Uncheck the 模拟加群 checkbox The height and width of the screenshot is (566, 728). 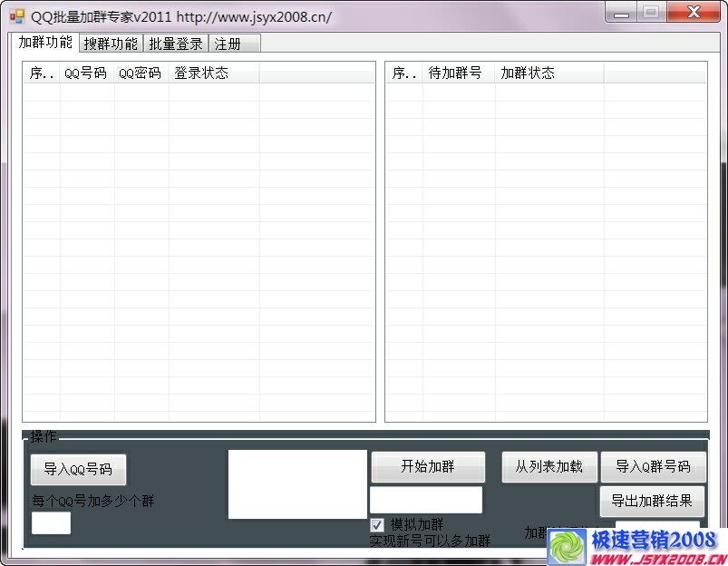click(x=376, y=524)
